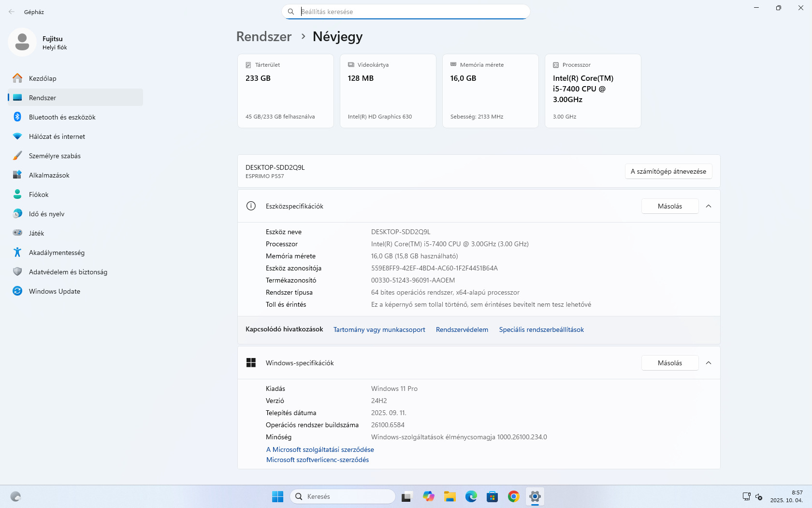Viewport: 812px width, 508px height.
Task: Click the Idő és nyelv globe icon
Action: [x=17, y=214]
